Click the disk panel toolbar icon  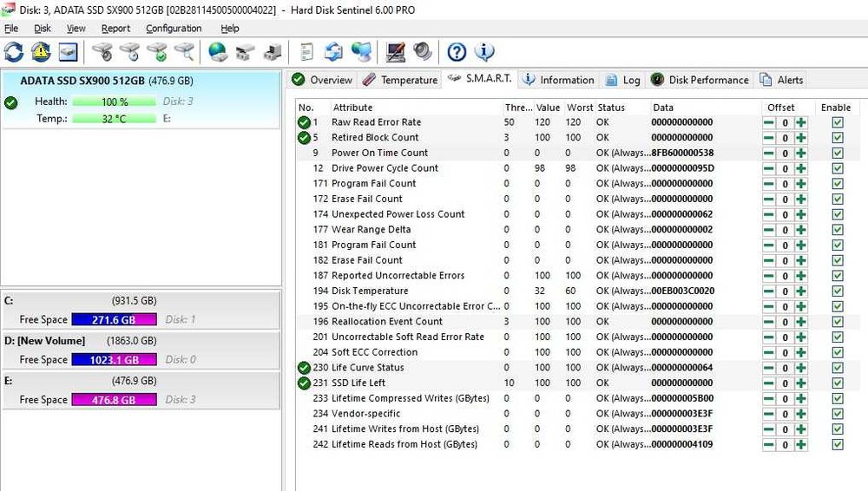[x=68, y=52]
